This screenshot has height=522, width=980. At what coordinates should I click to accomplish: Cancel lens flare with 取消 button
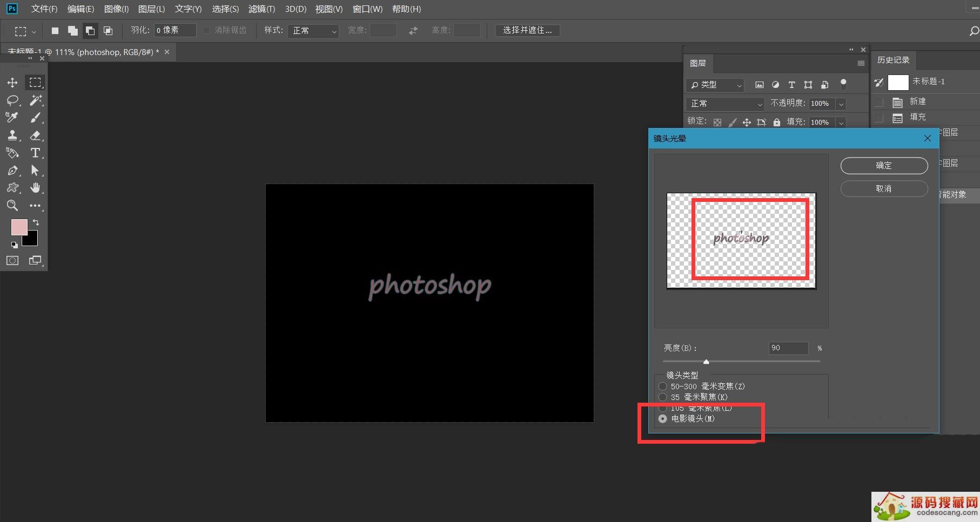pos(884,188)
